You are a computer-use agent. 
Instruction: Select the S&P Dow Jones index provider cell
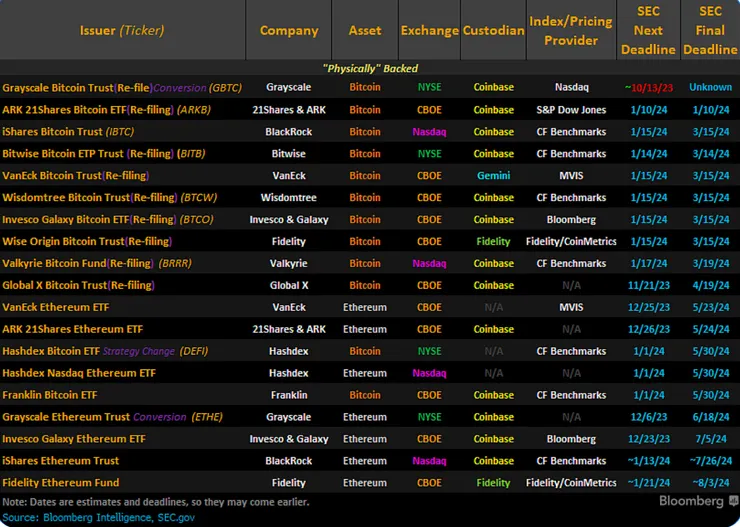pos(571,110)
